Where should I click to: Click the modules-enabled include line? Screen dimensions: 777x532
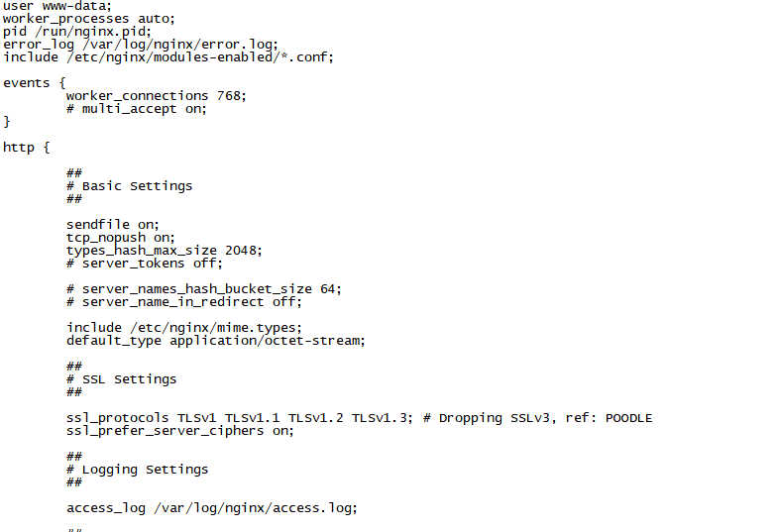coord(167,57)
